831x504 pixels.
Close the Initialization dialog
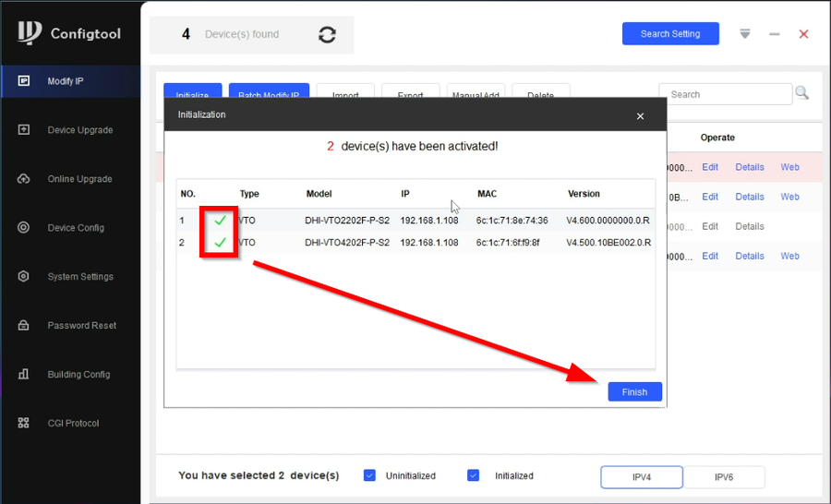640,116
